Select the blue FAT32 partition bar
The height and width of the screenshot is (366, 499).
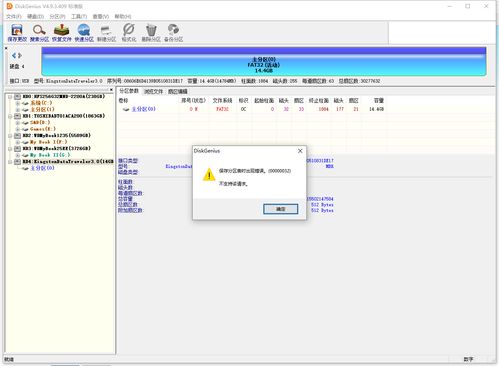[264, 62]
